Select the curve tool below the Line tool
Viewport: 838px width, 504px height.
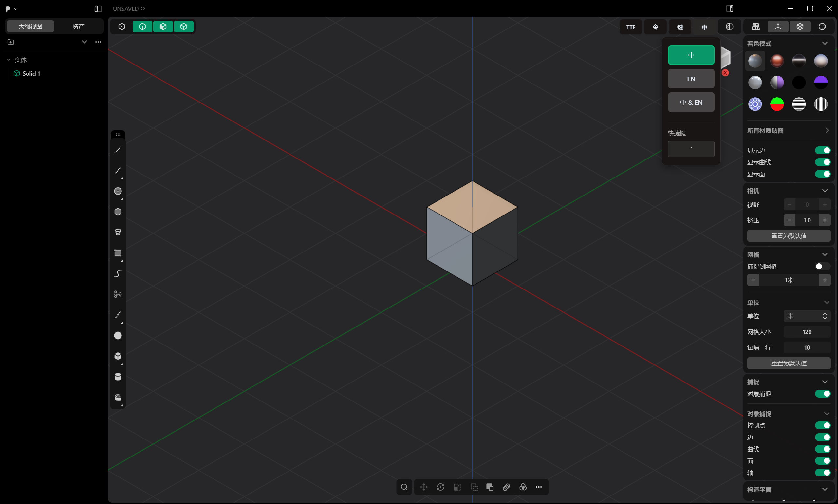[118, 171]
